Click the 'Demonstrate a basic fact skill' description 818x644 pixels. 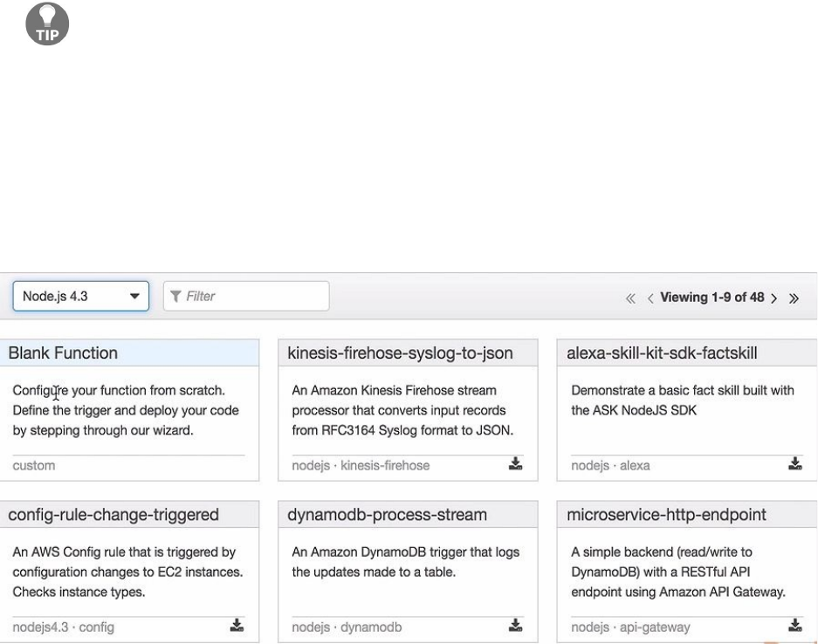683,401
